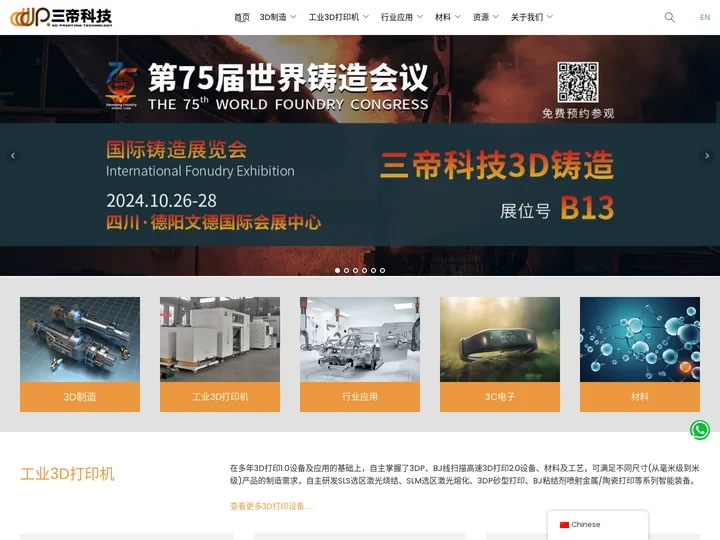Open 材料 navigation menu item
This screenshot has height=540, width=720.
tap(443, 17)
